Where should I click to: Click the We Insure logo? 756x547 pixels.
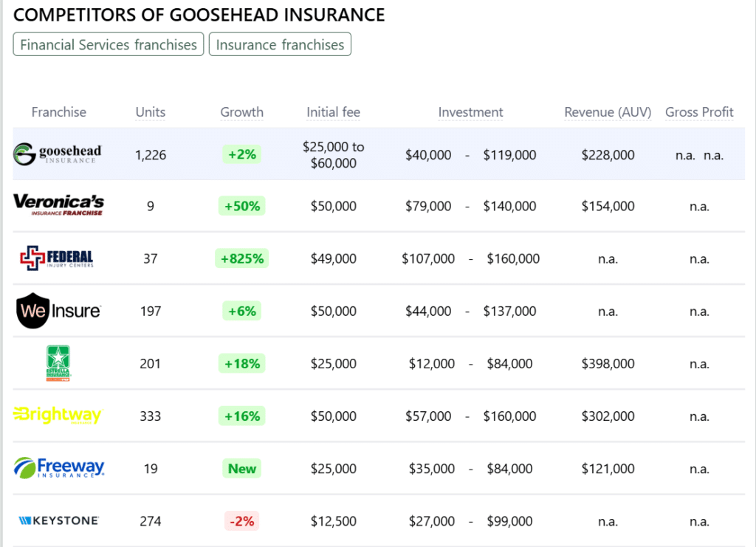click(x=58, y=311)
